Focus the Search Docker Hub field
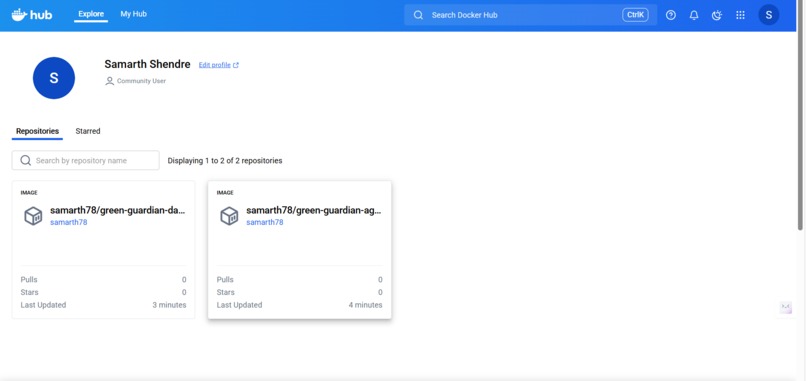The width and height of the screenshot is (806, 381). click(x=530, y=15)
